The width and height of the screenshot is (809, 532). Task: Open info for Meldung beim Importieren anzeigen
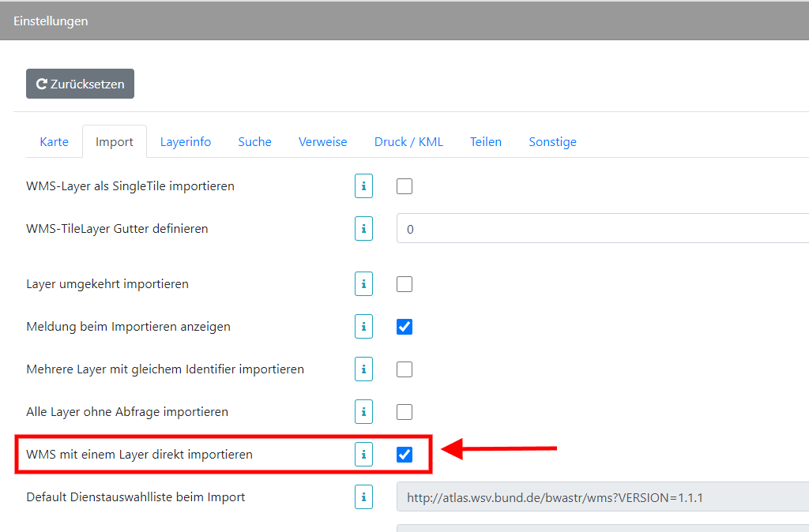(x=363, y=326)
